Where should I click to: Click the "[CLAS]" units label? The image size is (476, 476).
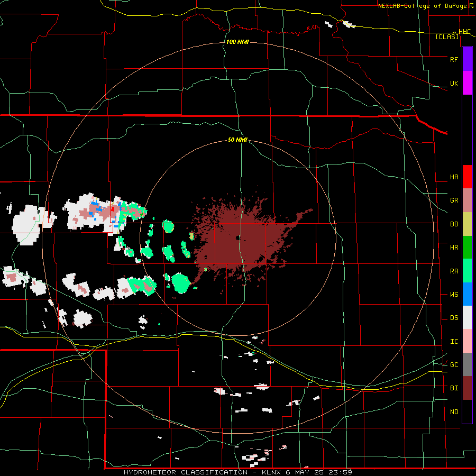447,36
